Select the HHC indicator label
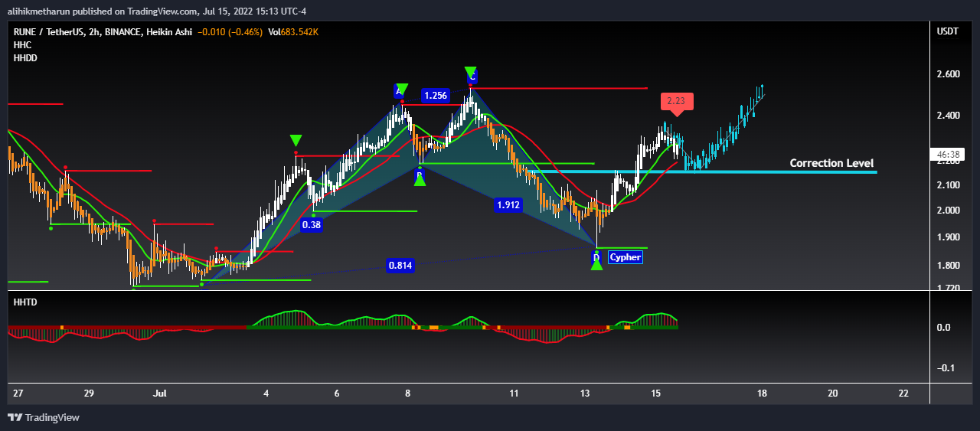The width and height of the screenshot is (980, 431). [22, 45]
